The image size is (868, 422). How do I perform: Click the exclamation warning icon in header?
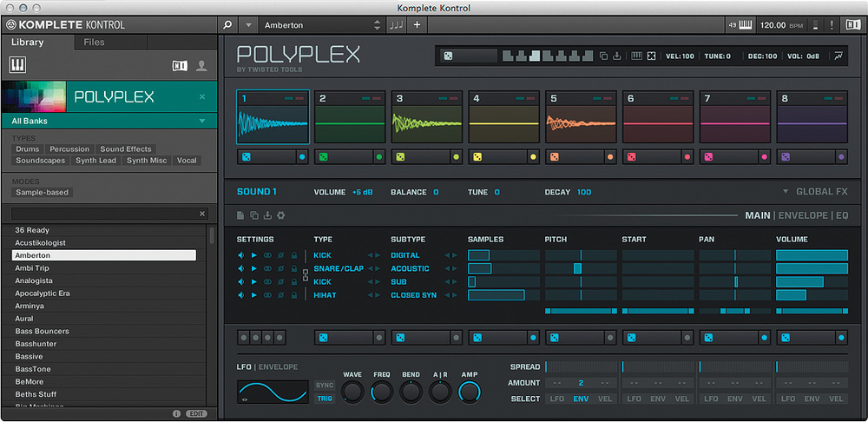click(832, 25)
